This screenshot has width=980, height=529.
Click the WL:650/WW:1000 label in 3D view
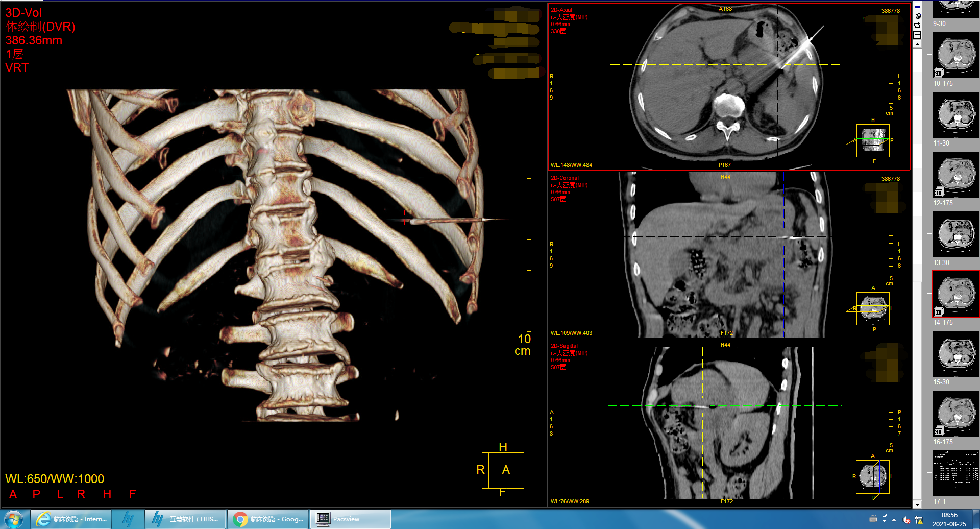[55, 479]
